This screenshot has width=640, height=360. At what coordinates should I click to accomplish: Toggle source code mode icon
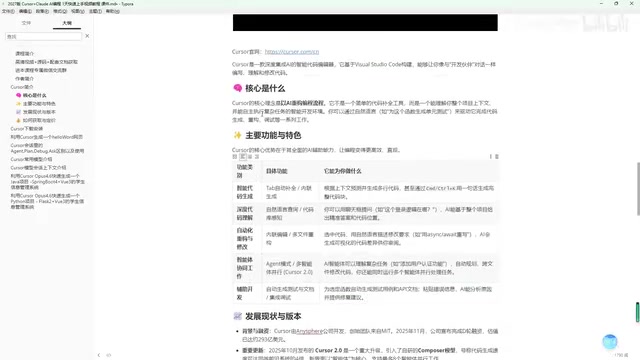pyautogui.click(x=109, y=355)
